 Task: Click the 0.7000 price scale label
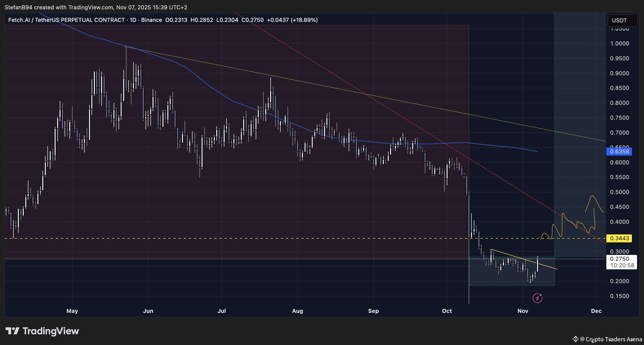[x=620, y=132]
